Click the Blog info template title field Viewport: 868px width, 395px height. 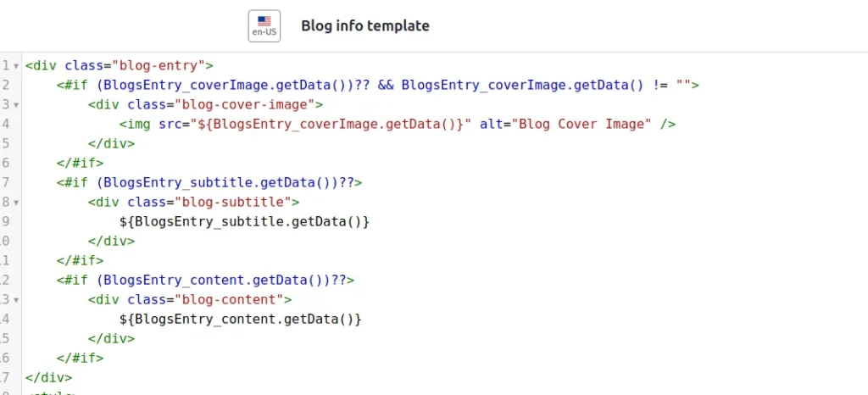pos(365,25)
